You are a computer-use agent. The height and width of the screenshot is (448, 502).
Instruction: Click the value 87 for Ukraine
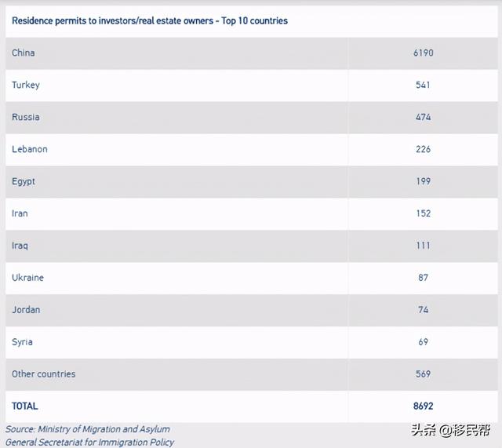(424, 278)
